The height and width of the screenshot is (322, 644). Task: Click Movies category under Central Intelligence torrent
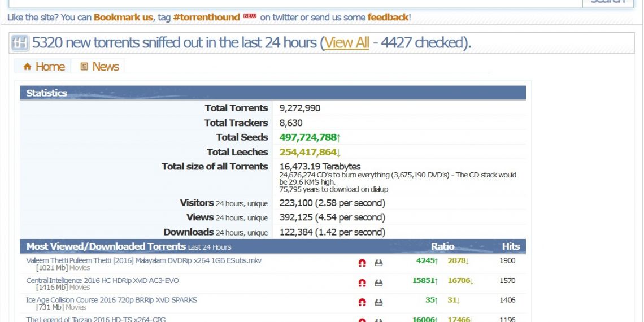(80, 288)
